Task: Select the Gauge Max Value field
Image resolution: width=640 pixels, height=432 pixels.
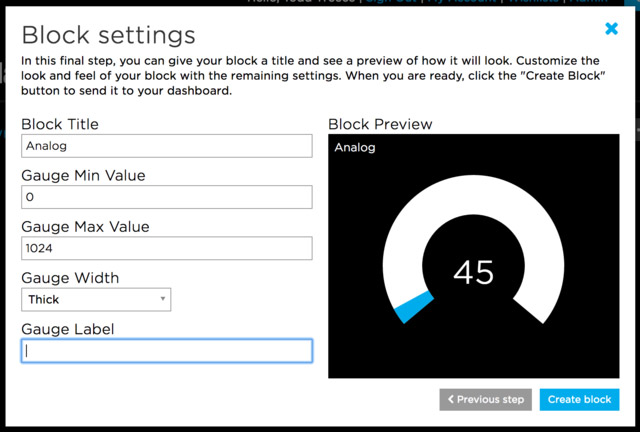Action: (166, 248)
